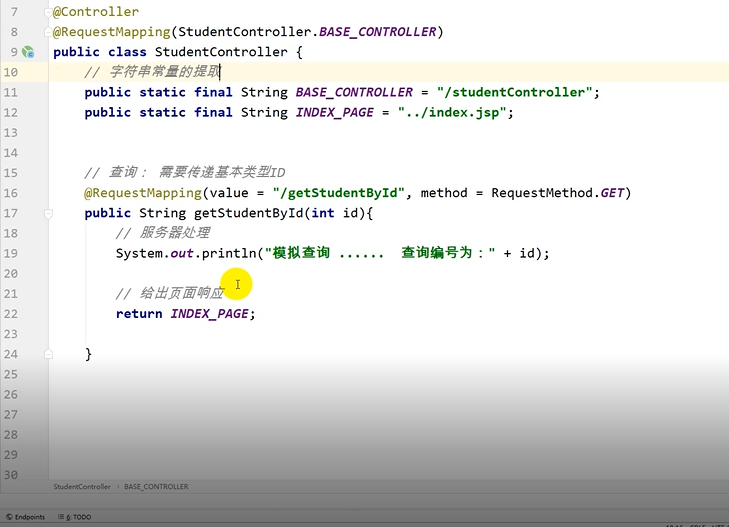
Task: Open the Endpoints tool window
Action: [x=26, y=517]
